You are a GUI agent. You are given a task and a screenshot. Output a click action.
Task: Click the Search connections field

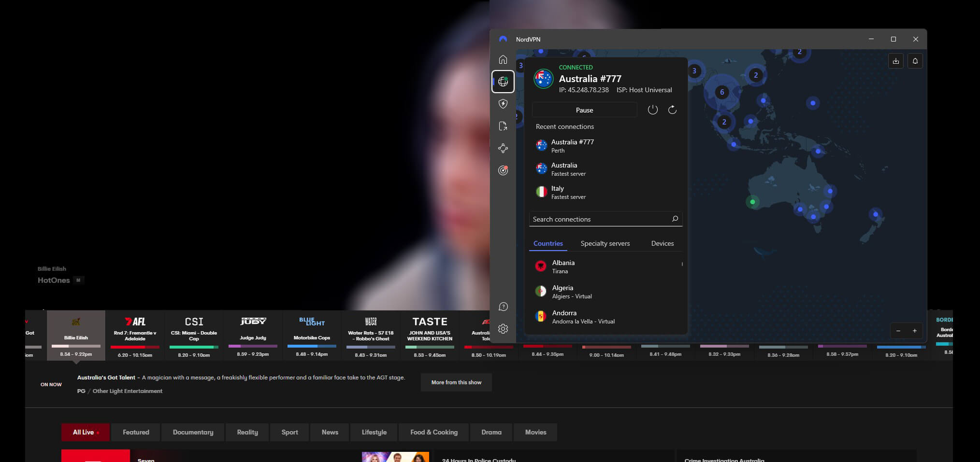click(x=599, y=219)
